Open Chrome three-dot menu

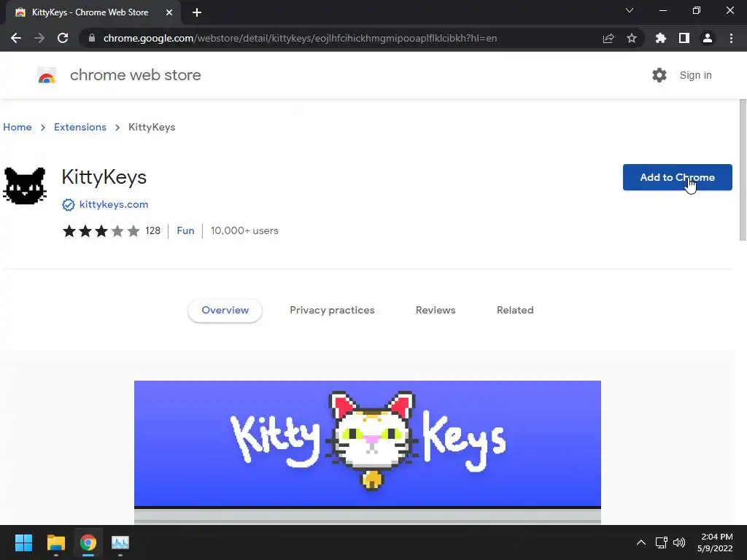click(x=731, y=38)
